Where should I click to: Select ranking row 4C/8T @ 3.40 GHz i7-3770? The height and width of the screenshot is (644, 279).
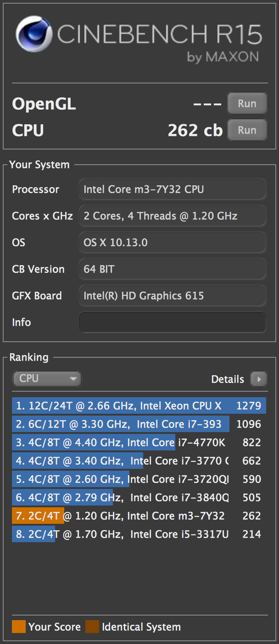(139, 461)
